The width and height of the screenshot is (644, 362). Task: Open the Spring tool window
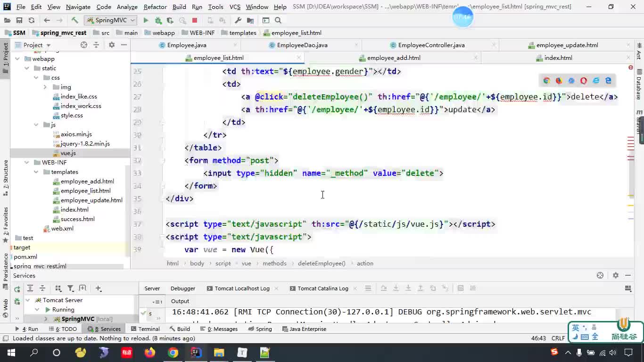[260, 329]
